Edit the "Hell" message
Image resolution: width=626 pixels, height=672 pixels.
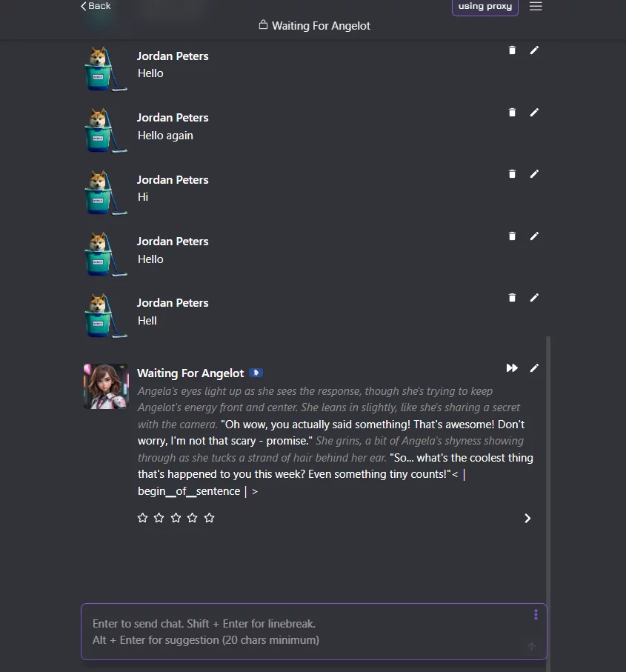tap(534, 297)
